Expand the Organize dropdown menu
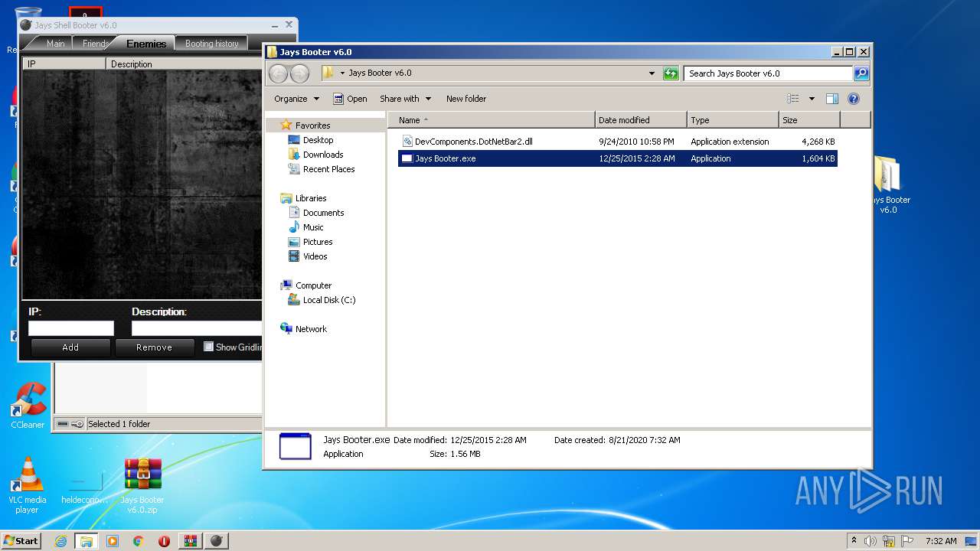 (296, 99)
